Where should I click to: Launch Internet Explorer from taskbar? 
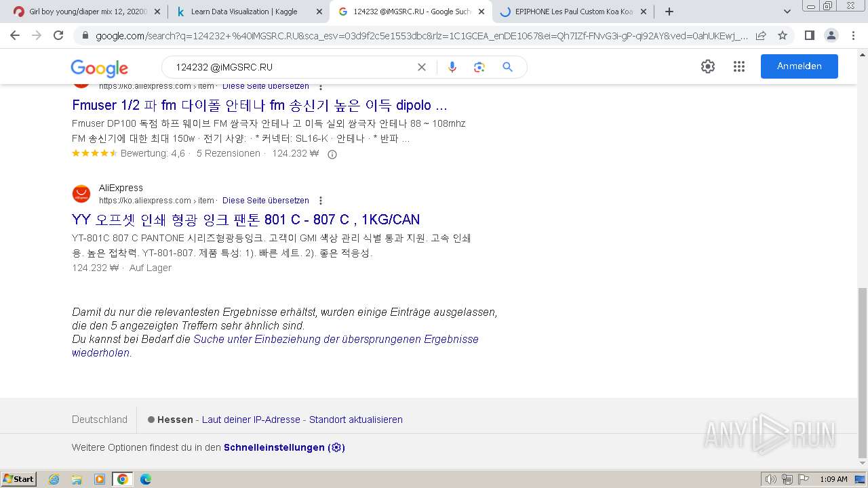click(x=54, y=479)
